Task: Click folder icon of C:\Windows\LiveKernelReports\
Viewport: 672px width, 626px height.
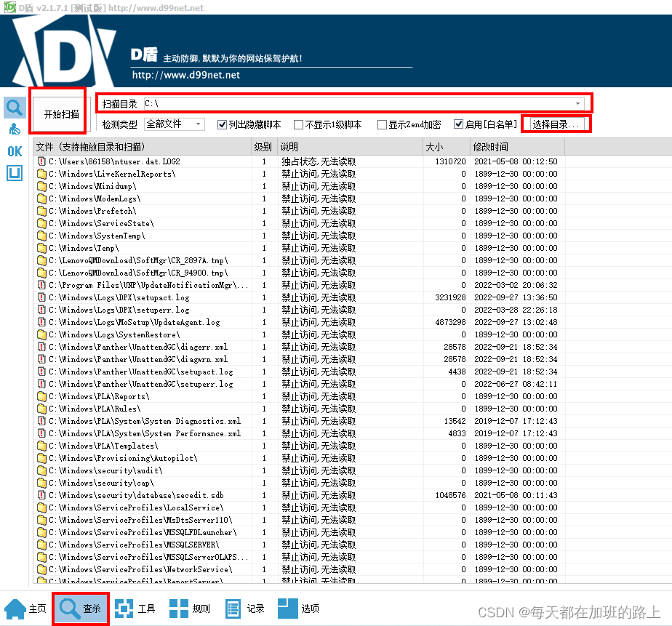Action: point(41,174)
